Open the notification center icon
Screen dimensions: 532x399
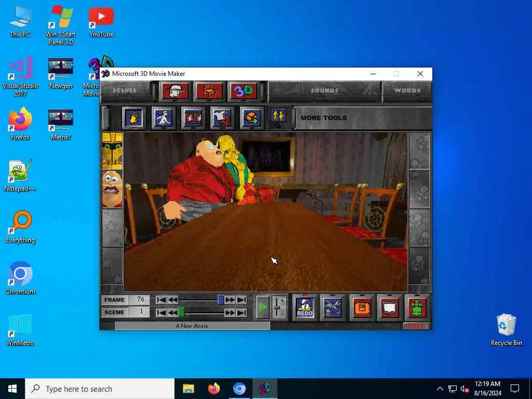(x=515, y=389)
